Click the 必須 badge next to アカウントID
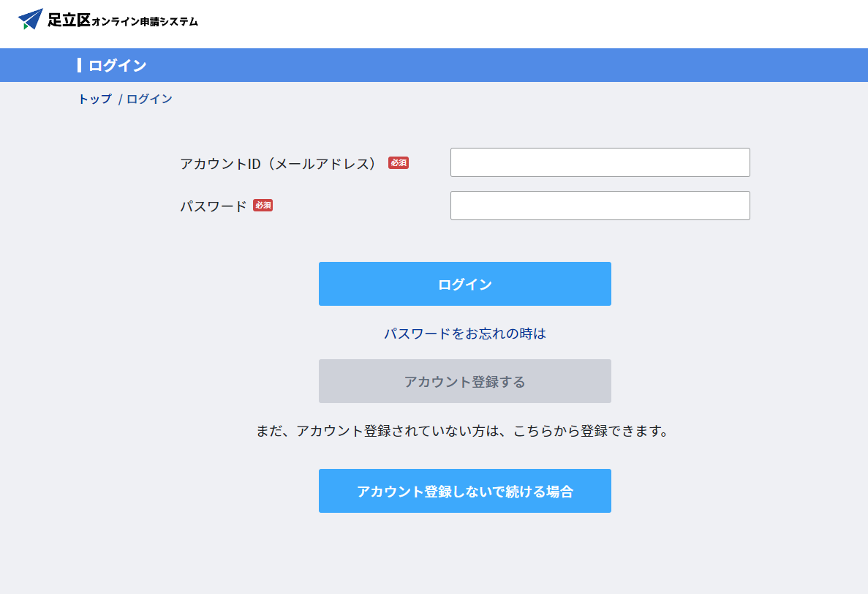The image size is (868, 594). click(399, 162)
